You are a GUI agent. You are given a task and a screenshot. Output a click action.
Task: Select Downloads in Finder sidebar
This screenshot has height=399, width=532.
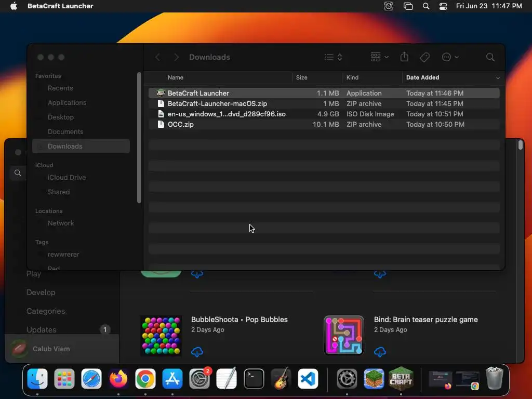(x=81, y=146)
